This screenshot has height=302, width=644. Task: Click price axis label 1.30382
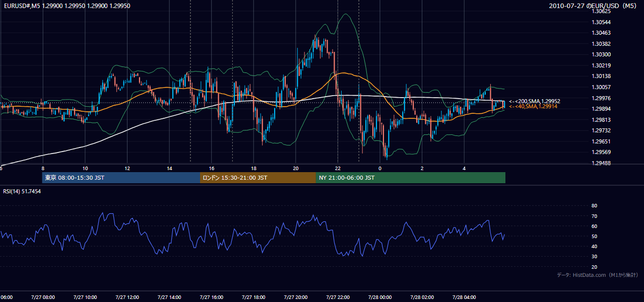(x=601, y=44)
